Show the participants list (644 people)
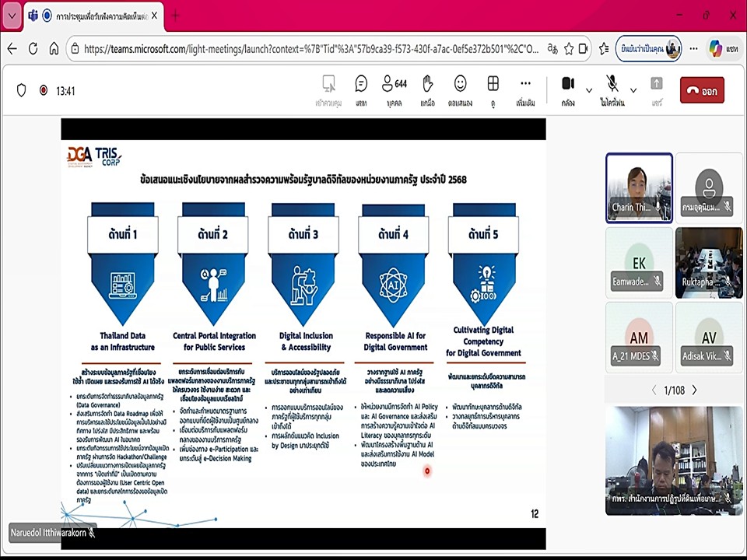The height and width of the screenshot is (560, 747). pos(394,89)
